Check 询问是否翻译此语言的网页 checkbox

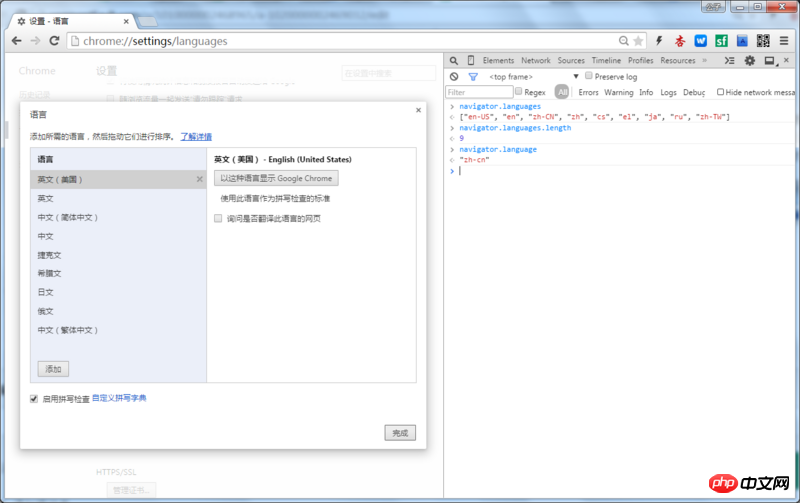pos(218,218)
